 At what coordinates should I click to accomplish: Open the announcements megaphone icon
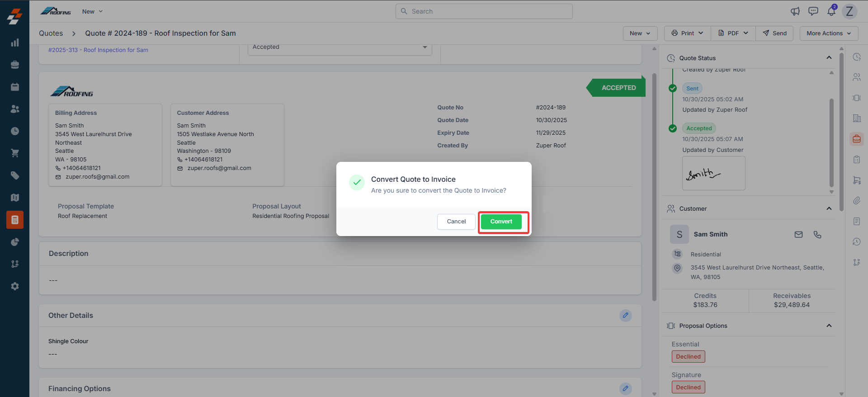(795, 11)
